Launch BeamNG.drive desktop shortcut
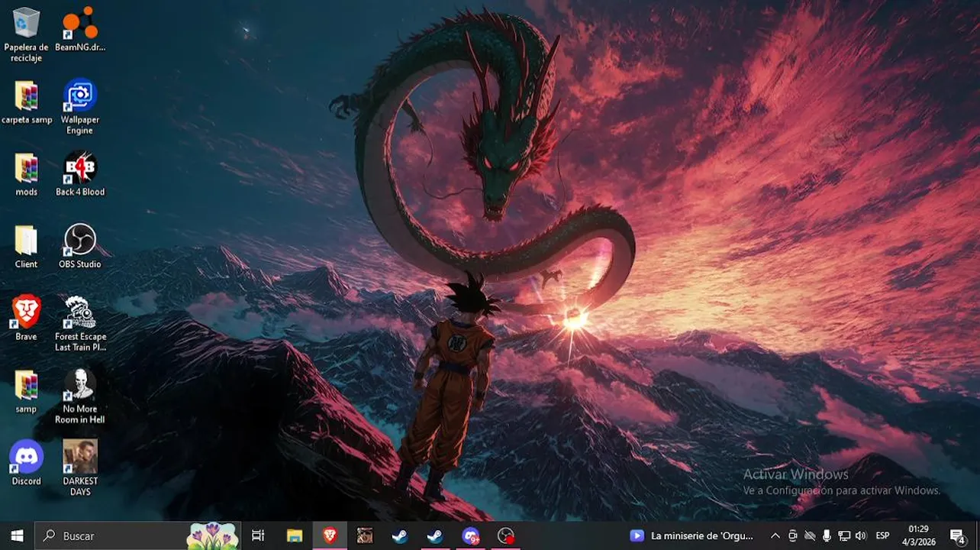 (x=80, y=29)
